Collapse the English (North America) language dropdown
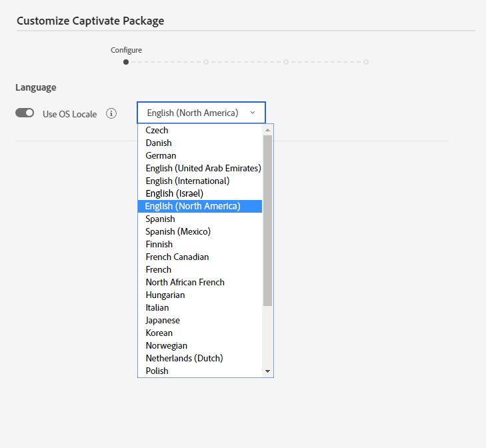This screenshot has width=486, height=448. 201,113
